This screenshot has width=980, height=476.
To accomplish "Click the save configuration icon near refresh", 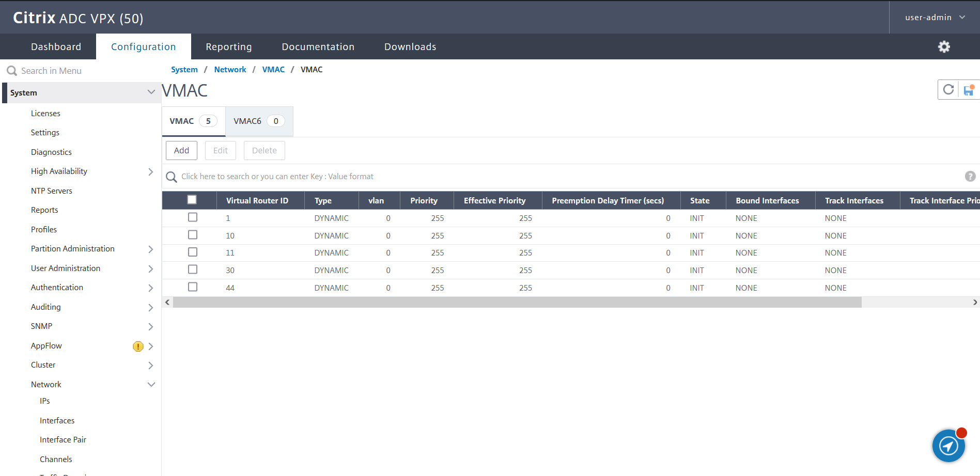I will click(968, 89).
